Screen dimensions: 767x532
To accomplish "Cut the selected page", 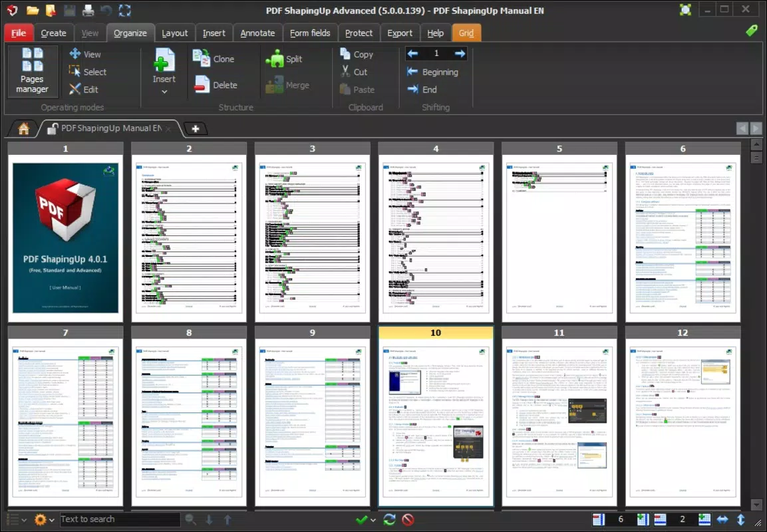I will point(354,72).
